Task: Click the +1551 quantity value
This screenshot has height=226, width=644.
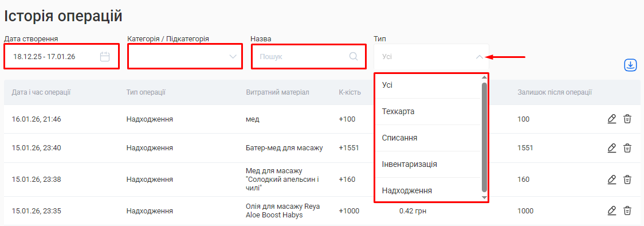Action: click(349, 147)
